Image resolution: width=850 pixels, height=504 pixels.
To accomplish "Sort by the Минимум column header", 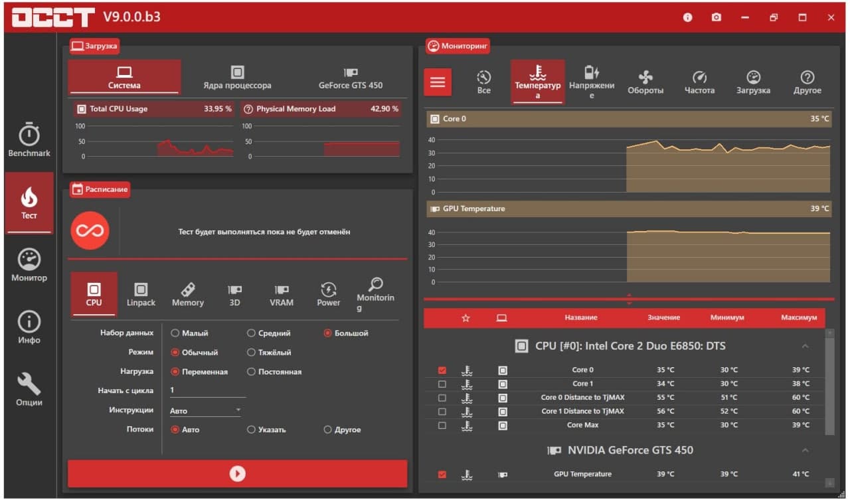I will point(727,318).
